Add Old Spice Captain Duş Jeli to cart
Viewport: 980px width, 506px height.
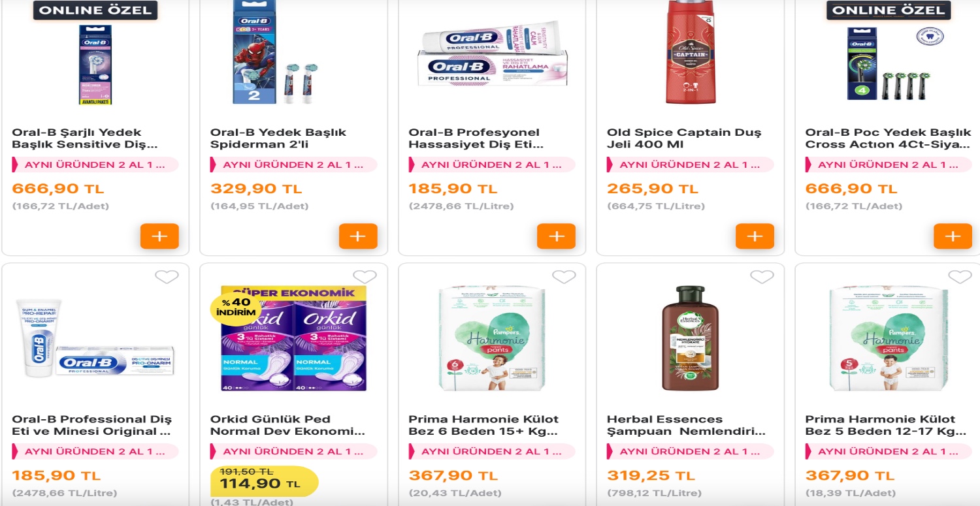[755, 236]
